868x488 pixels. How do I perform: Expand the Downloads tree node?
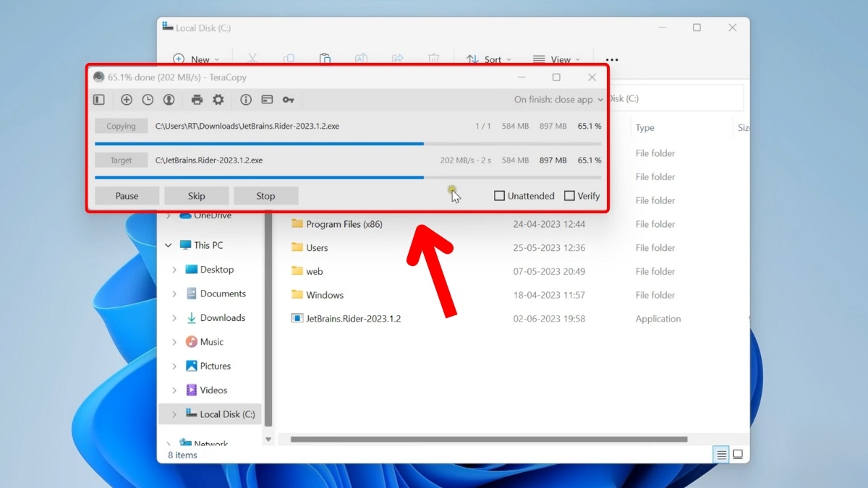click(x=174, y=318)
